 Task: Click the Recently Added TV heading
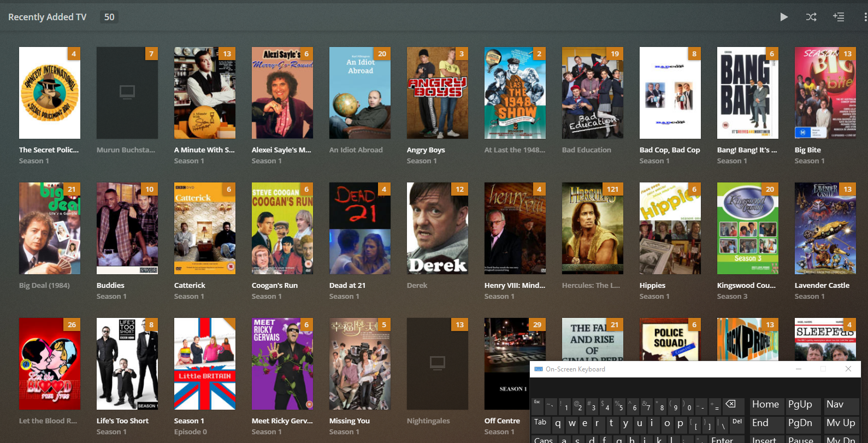[48, 17]
